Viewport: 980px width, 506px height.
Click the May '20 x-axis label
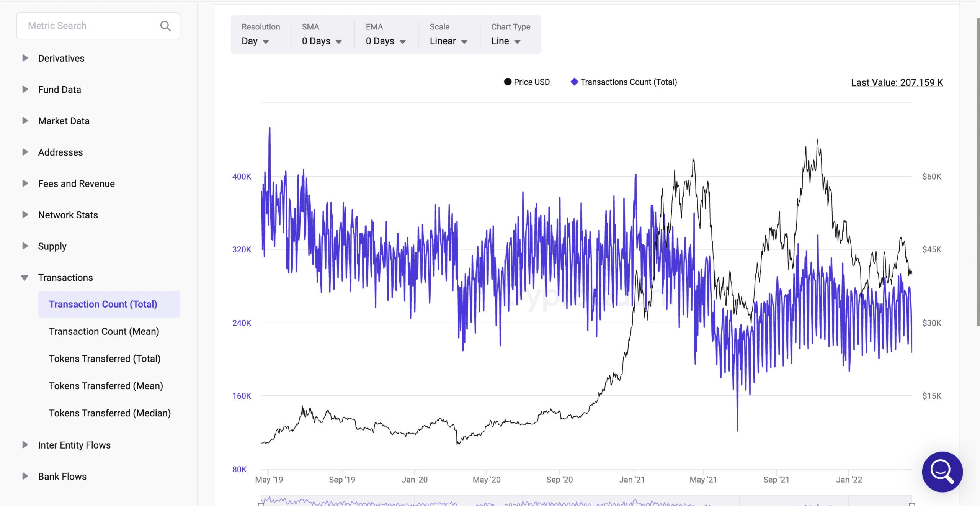[487, 480]
